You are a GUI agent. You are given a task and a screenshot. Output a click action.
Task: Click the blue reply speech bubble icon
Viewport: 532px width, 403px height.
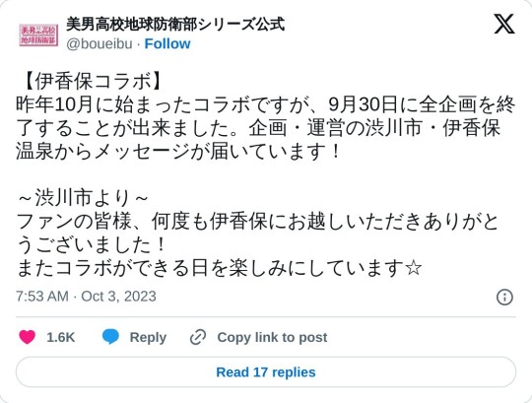[110, 337]
